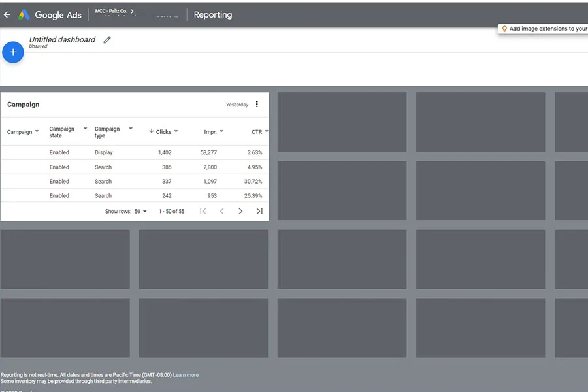Image resolution: width=588 pixels, height=392 pixels.
Task: Click the Unsaved status label
Action: tap(39, 46)
